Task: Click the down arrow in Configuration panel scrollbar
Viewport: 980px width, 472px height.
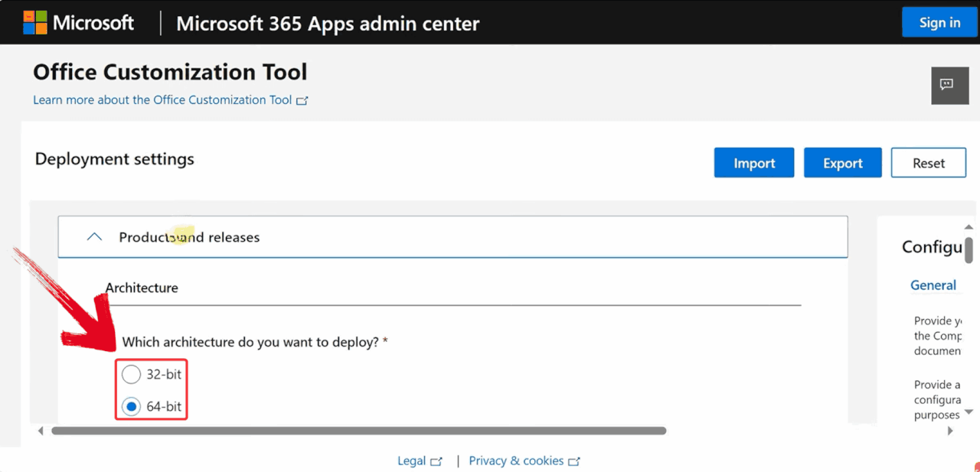Action: point(969,412)
